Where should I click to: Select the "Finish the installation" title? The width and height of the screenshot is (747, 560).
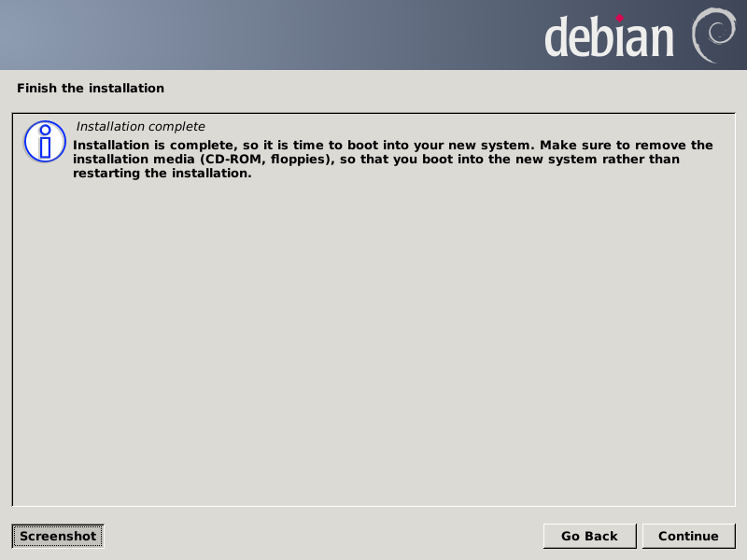point(91,88)
